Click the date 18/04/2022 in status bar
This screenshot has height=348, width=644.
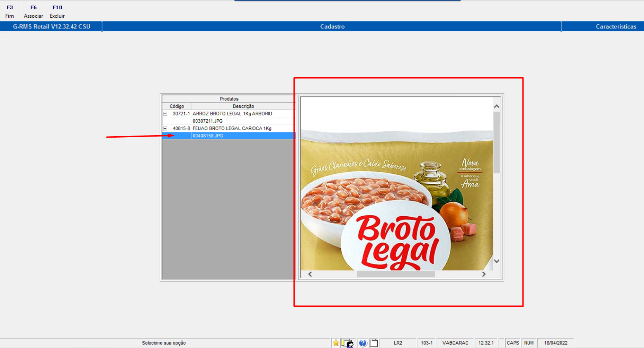556,343
